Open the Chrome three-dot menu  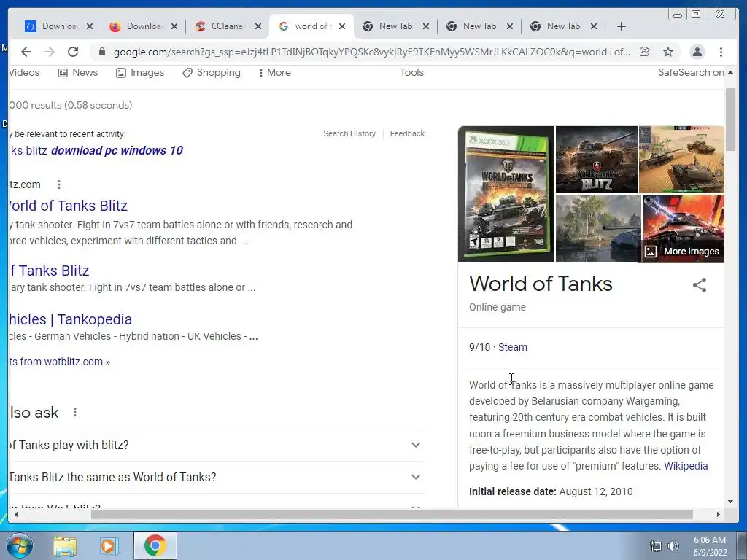pos(721,52)
